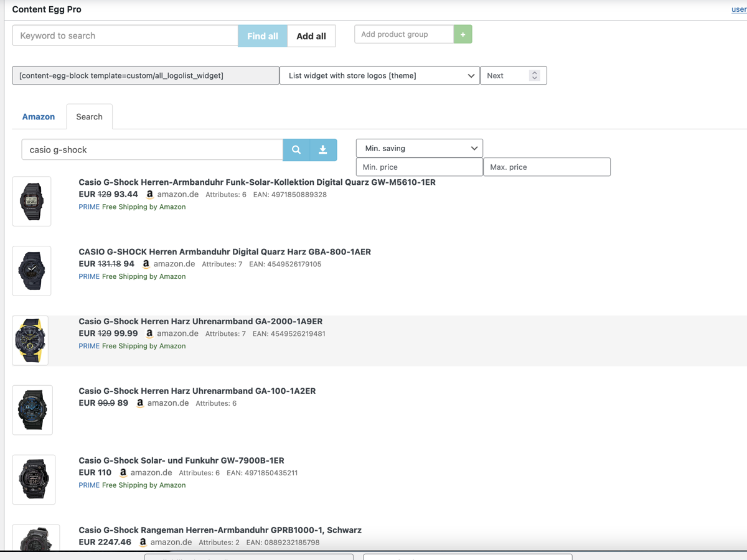Click EAN 4971850435211 text
This screenshot has width=747, height=560.
[262, 473]
